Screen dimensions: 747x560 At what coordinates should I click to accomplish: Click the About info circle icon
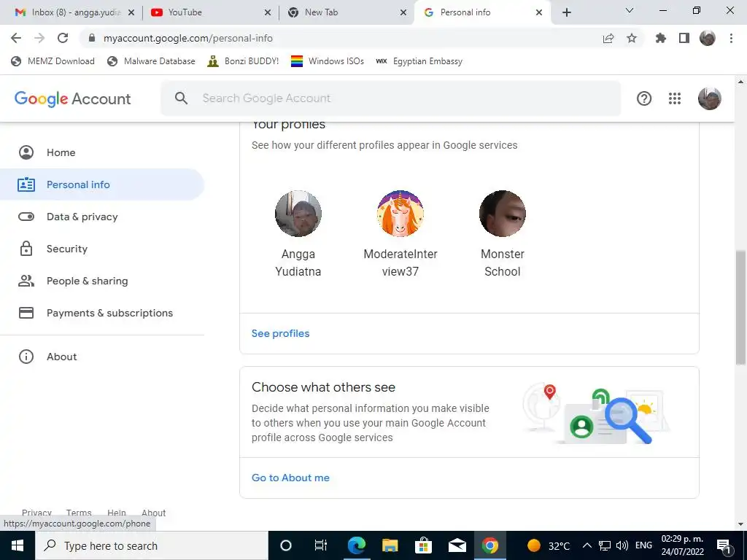(x=26, y=357)
